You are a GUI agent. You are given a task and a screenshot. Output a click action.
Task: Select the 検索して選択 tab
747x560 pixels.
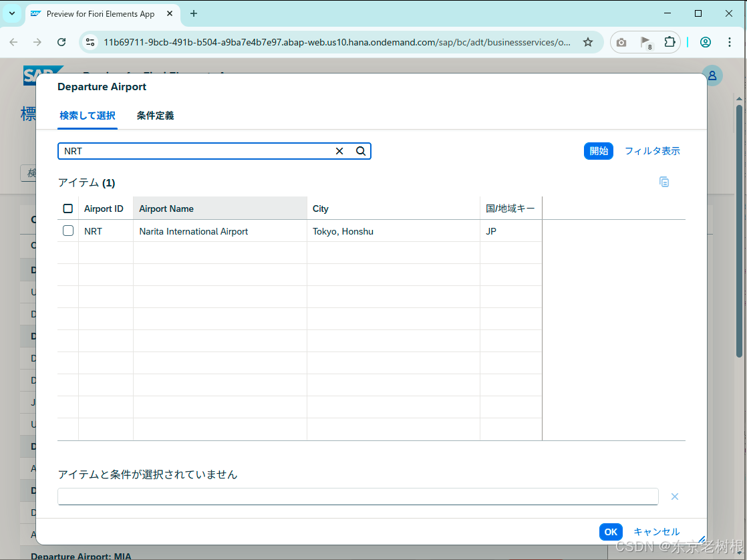click(87, 115)
